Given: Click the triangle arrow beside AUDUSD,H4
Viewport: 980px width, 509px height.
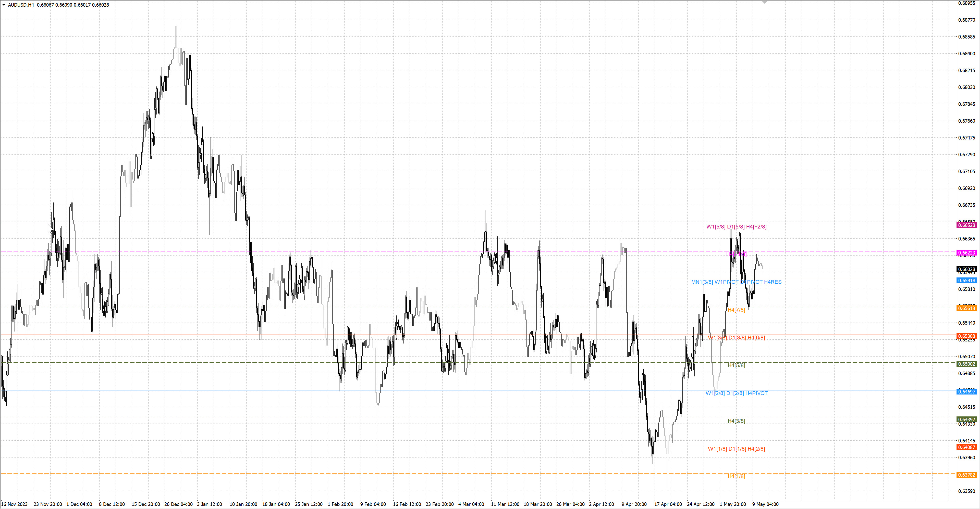Looking at the screenshot, I should coord(4,5).
